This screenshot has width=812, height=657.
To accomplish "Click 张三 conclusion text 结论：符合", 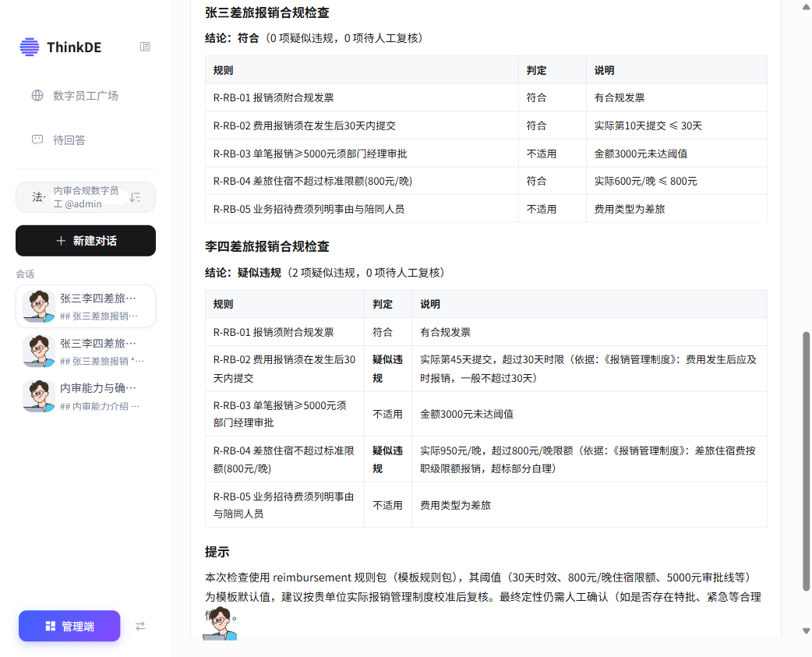I will [x=232, y=37].
